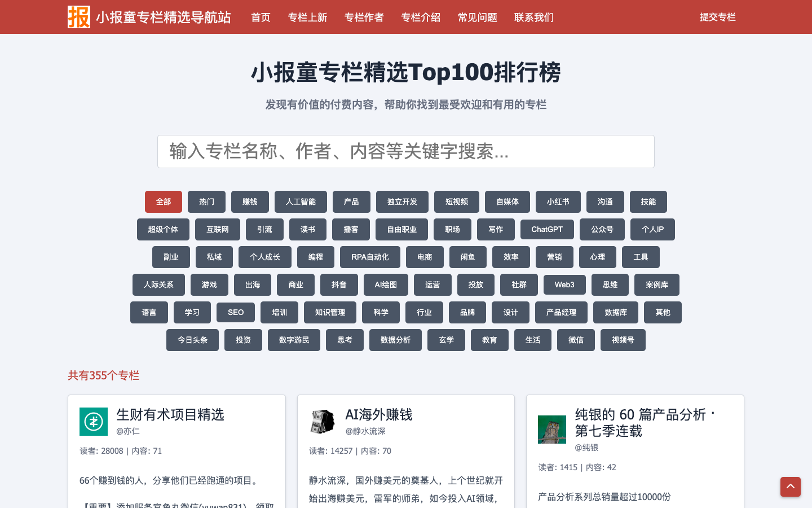The width and height of the screenshot is (812, 508).
Task: Select the 人工智能 category filter
Action: pyautogui.click(x=301, y=202)
